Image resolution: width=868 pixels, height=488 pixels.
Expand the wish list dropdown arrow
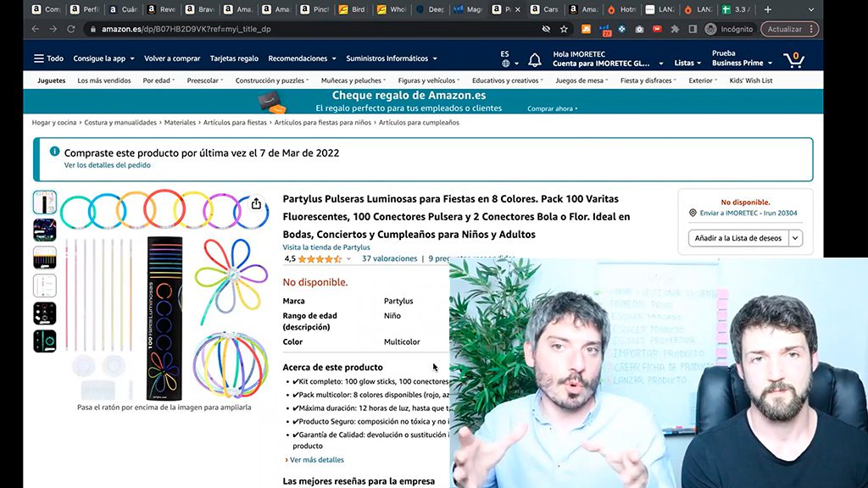pos(795,238)
